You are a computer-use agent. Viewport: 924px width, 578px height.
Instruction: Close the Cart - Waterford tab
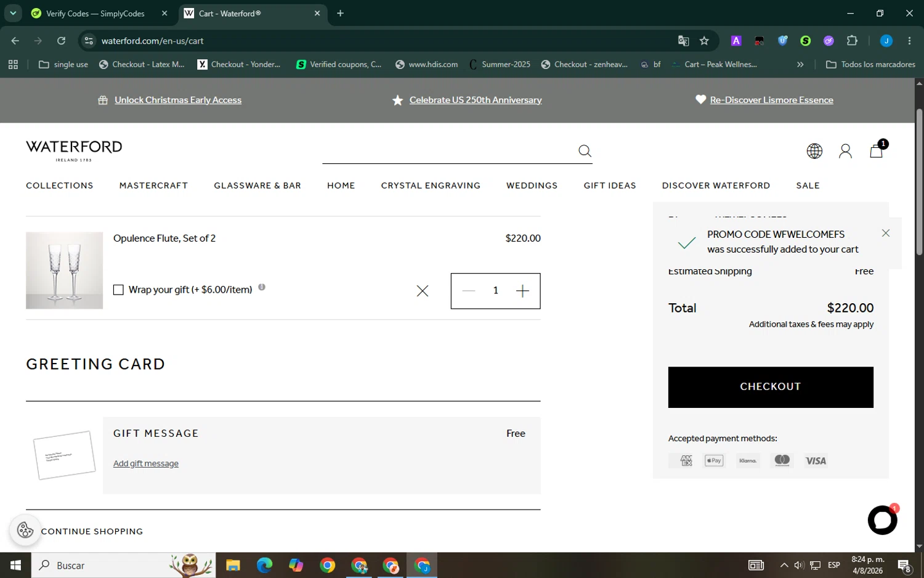317,13
